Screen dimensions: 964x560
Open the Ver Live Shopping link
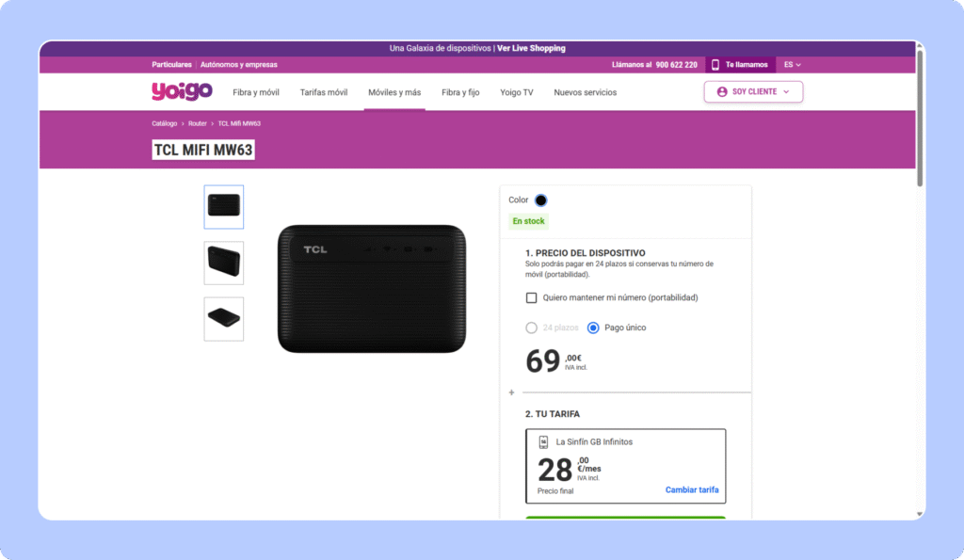pyautogui.click(x=531, y=48)
